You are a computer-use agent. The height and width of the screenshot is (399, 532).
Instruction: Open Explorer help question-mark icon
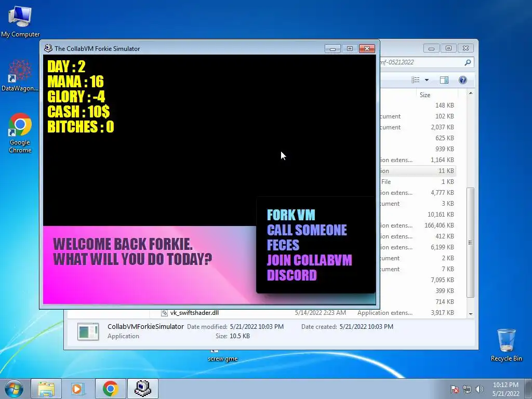463,79
